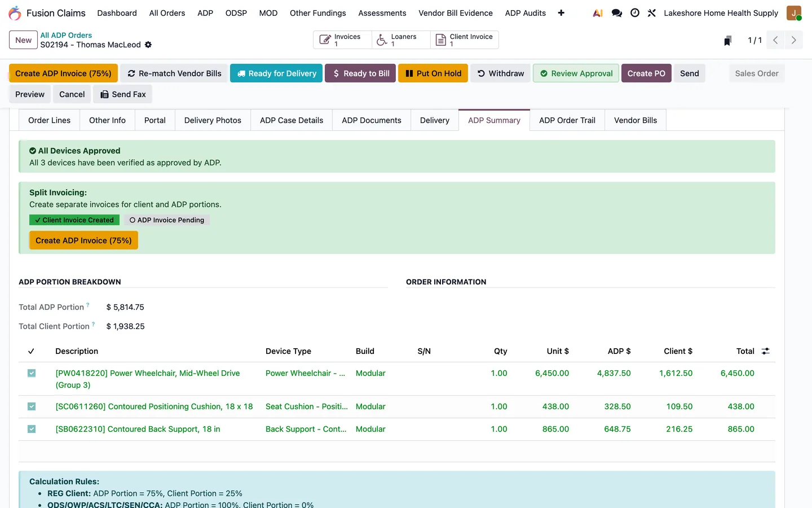Switch to the Other Info tab
812x508 pixels.
pos(107,120)
